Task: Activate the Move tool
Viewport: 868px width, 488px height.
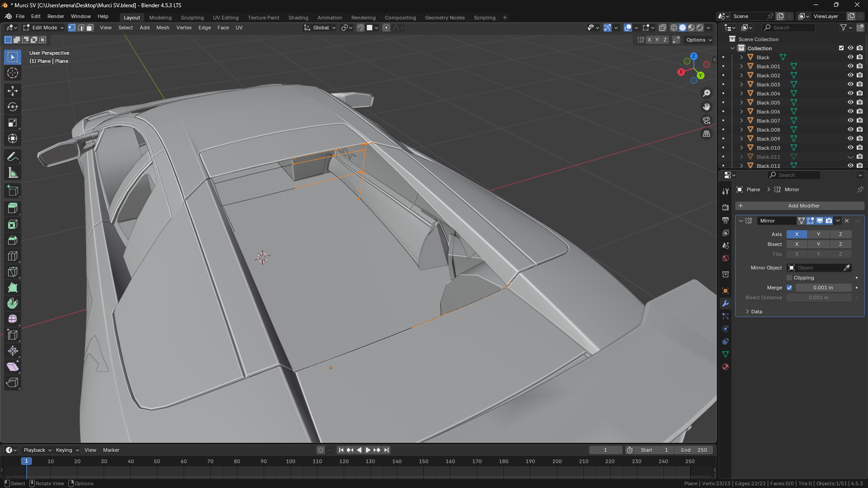Action: tap(13, 91)
